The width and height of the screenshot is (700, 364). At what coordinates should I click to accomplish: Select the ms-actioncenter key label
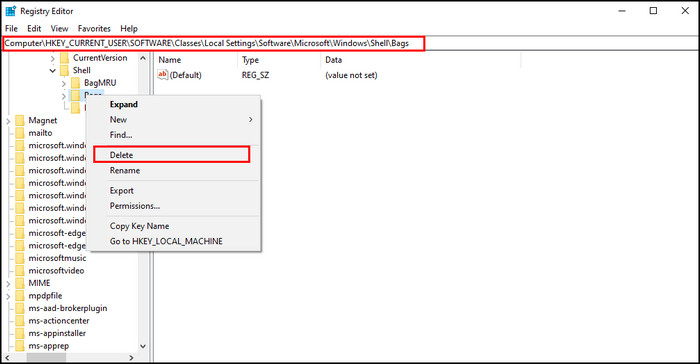tap(59, 321)
